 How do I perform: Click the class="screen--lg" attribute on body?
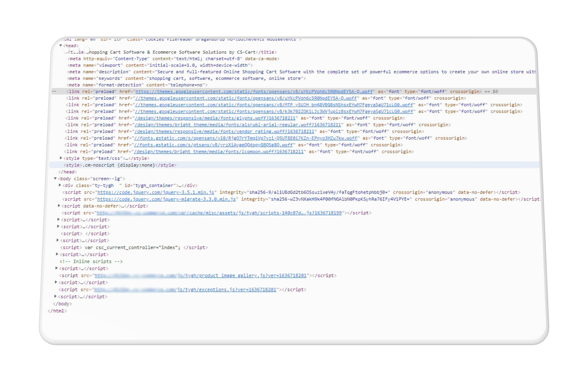point(98,179)
